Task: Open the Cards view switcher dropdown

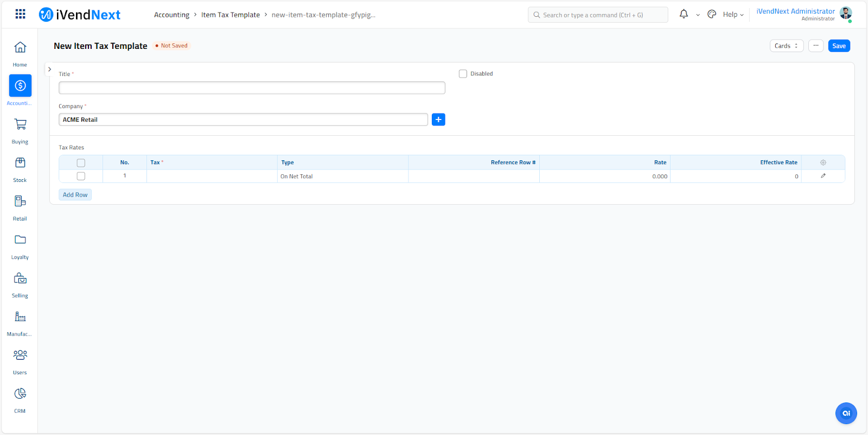Action: tap(786, 46)
